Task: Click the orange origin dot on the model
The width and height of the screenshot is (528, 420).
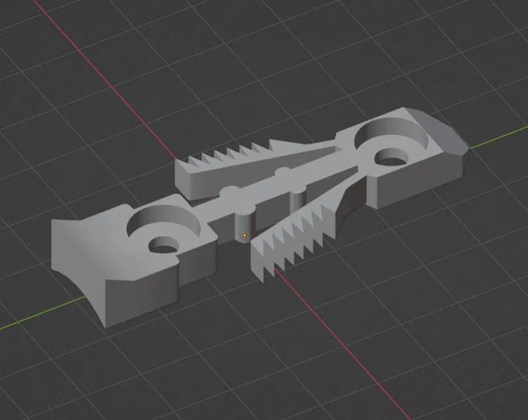Action: 244,235
